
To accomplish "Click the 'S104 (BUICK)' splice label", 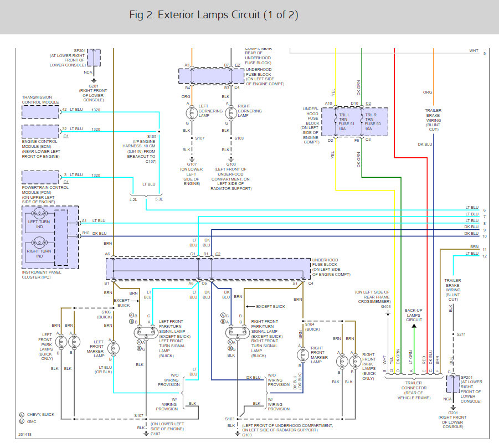I will point(312,327).
